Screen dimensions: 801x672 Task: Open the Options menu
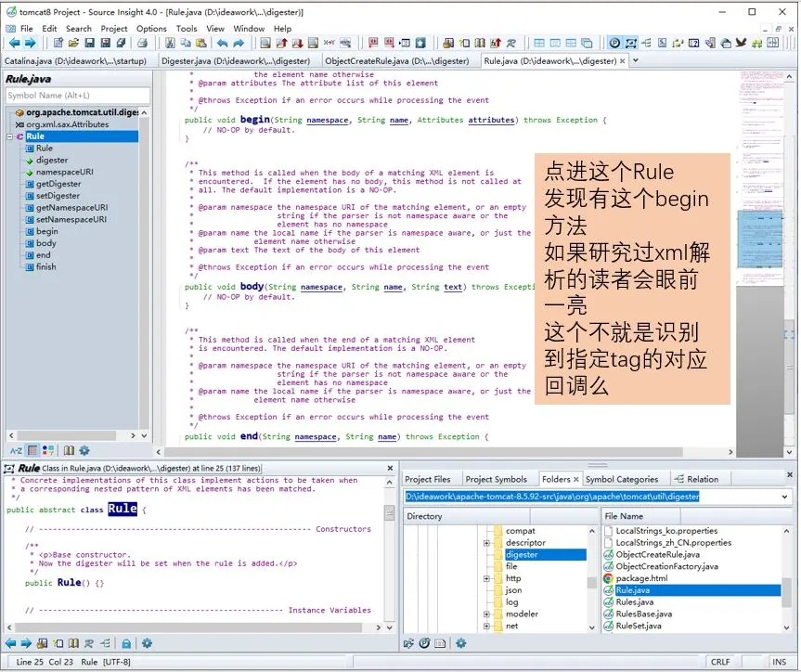coord(151,29)
